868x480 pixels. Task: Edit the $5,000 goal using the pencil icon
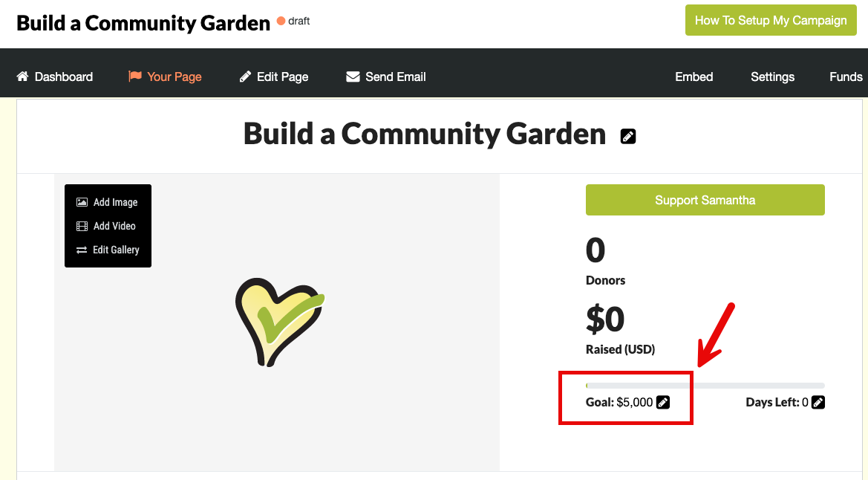[662, 403]
